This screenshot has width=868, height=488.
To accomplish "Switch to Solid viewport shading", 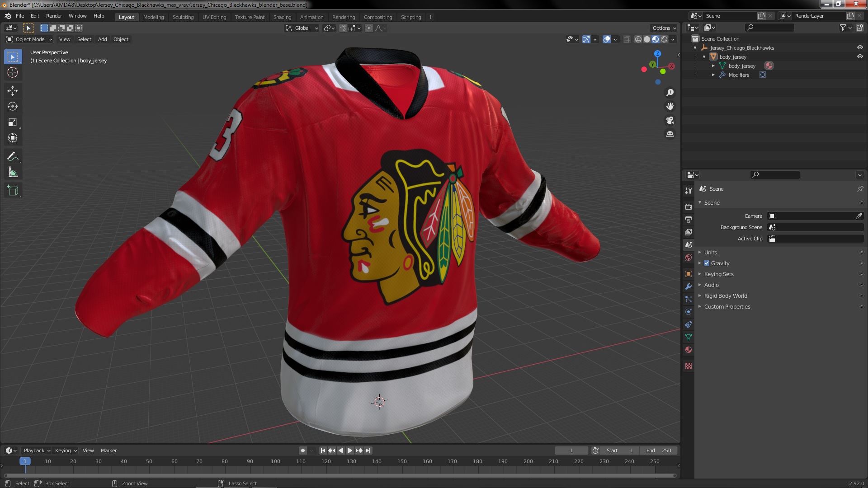I will click(x=647, y=39).
